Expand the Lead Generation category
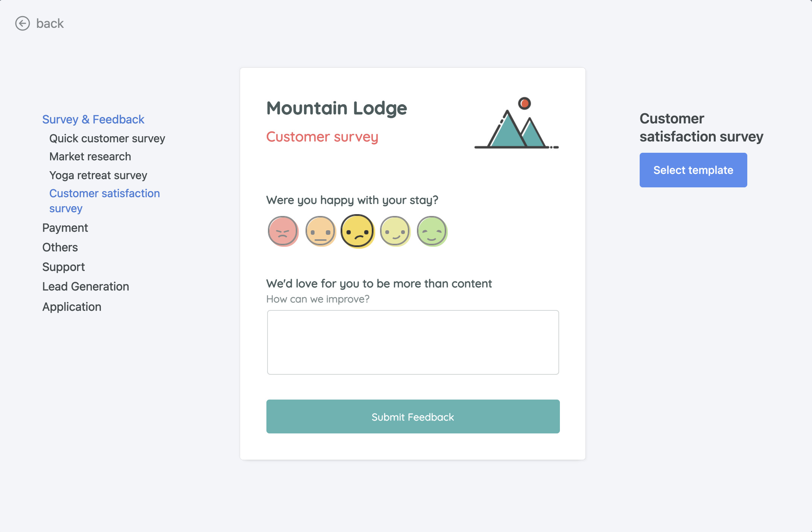812x532 pixels. point(85,286)
